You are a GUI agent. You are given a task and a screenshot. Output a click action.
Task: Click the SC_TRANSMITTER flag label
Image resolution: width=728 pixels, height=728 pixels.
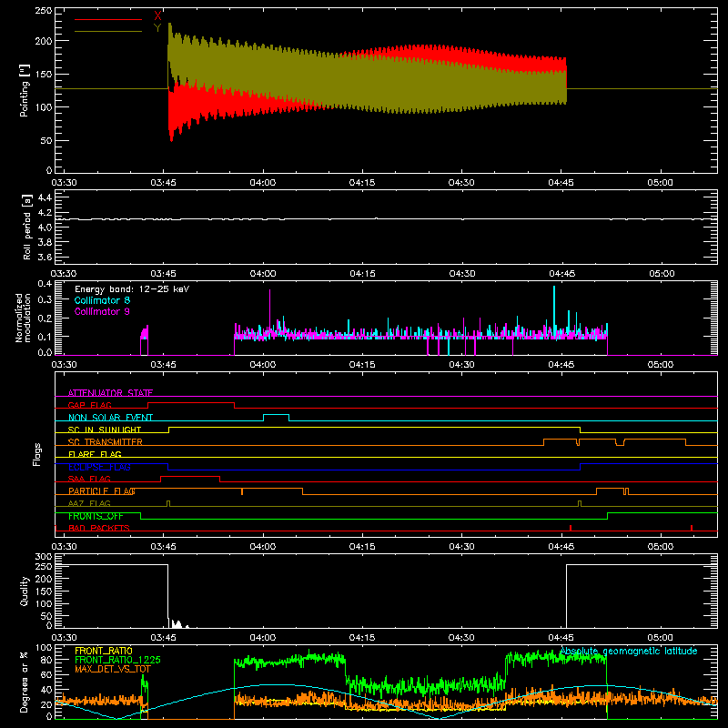(106, 442)
